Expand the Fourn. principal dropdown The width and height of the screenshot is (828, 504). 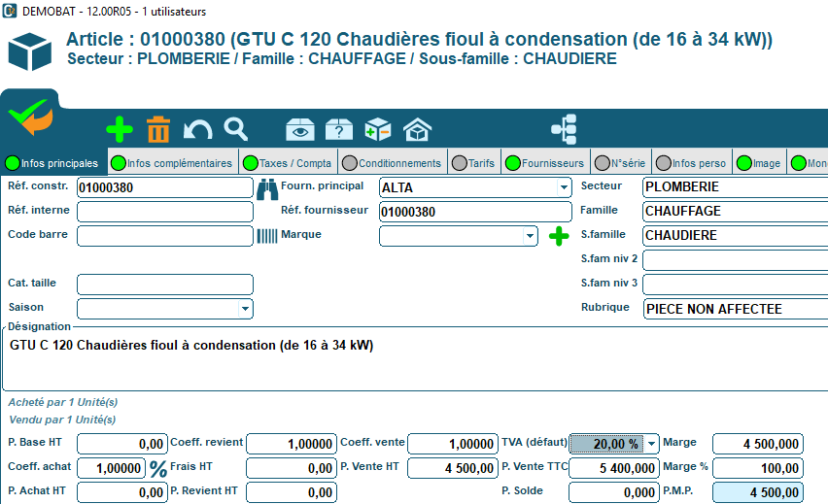564,187
